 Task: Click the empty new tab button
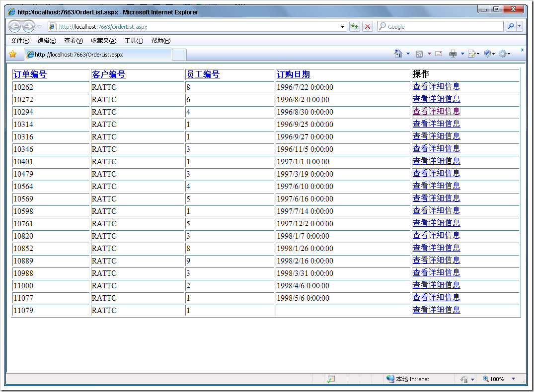(x=179, y=55)
